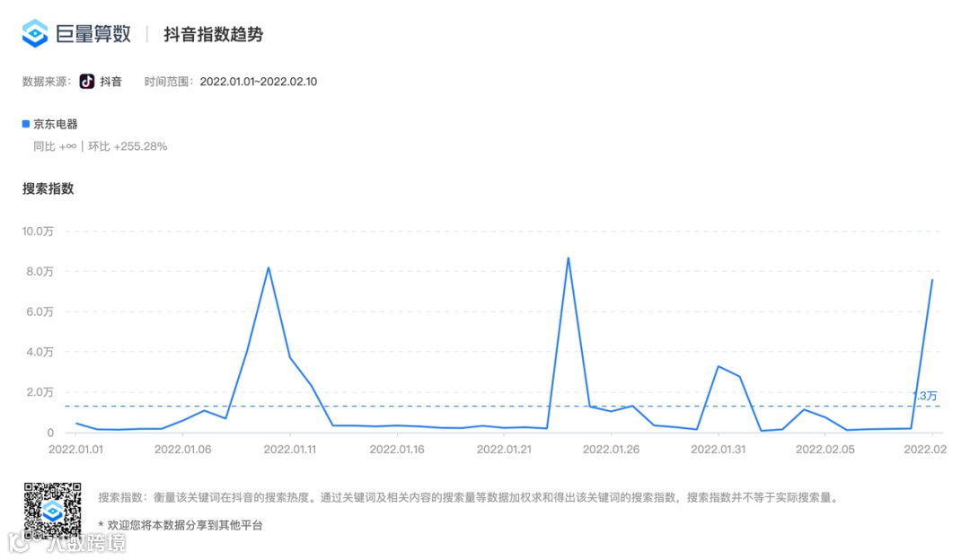Click the 抖音指数趋势 heading
The image size is (970, 560).
[214, 35]
